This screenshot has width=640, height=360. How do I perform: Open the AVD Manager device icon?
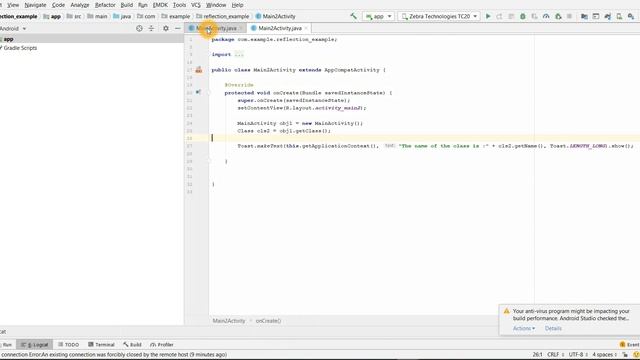coord(619,16)
